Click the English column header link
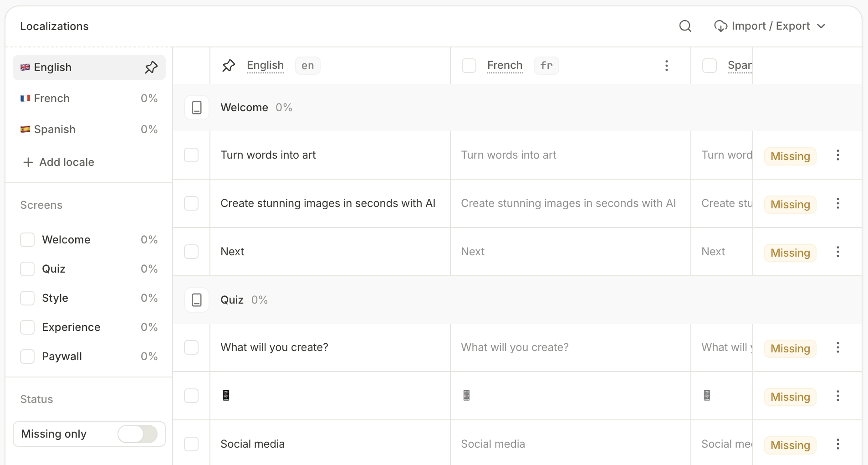 pyautogui.click(x=266, y=66)
